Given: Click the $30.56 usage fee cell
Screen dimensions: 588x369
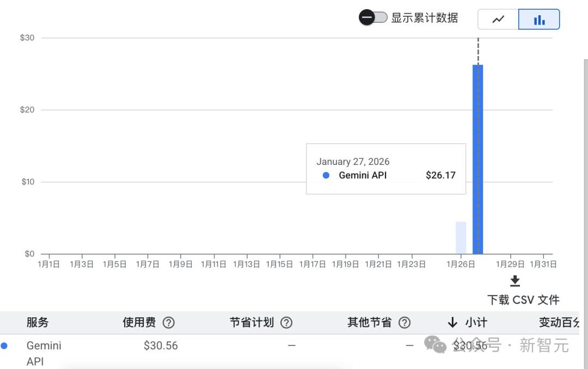Looking at the screenshot, I should click(x=161, y=346).
